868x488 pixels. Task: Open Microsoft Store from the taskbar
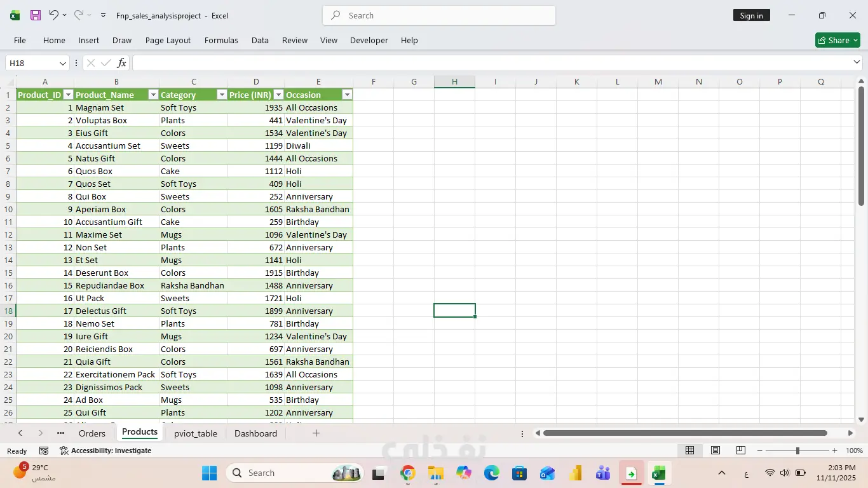coord(519,473)
